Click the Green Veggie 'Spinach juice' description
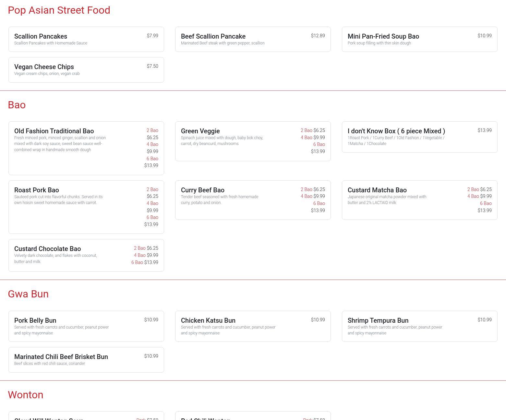 pos(222,141)
